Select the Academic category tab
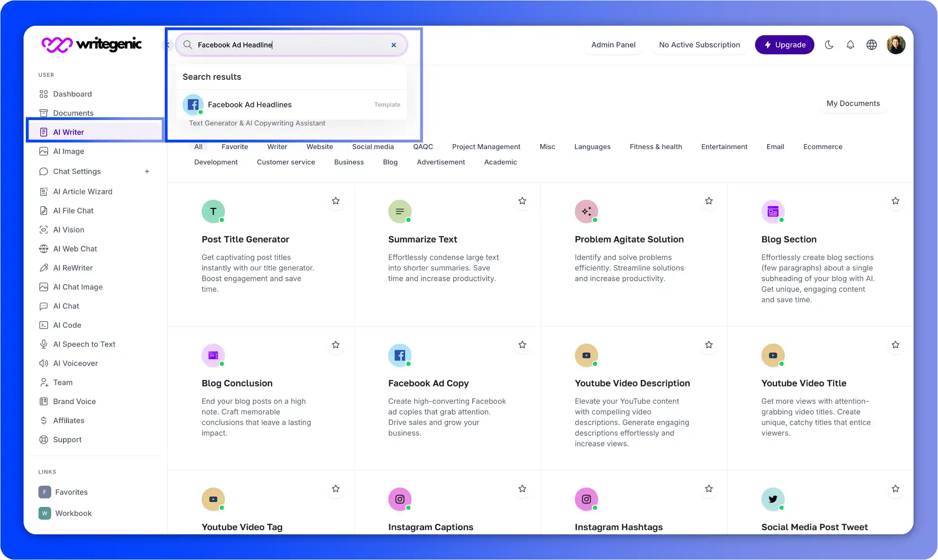This screenshot has width=938, height=560. point(500,162)
